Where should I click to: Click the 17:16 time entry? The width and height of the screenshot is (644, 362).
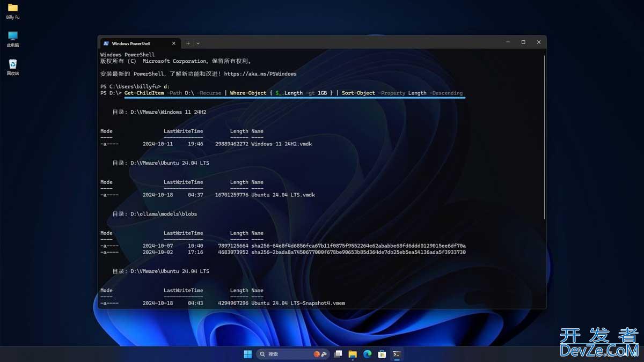196,253
